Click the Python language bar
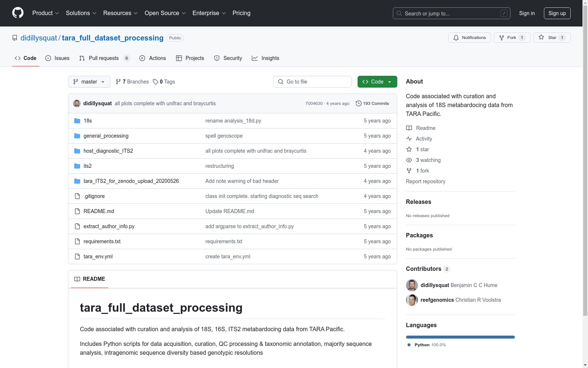The image size is (588, 368). [460, 337]
